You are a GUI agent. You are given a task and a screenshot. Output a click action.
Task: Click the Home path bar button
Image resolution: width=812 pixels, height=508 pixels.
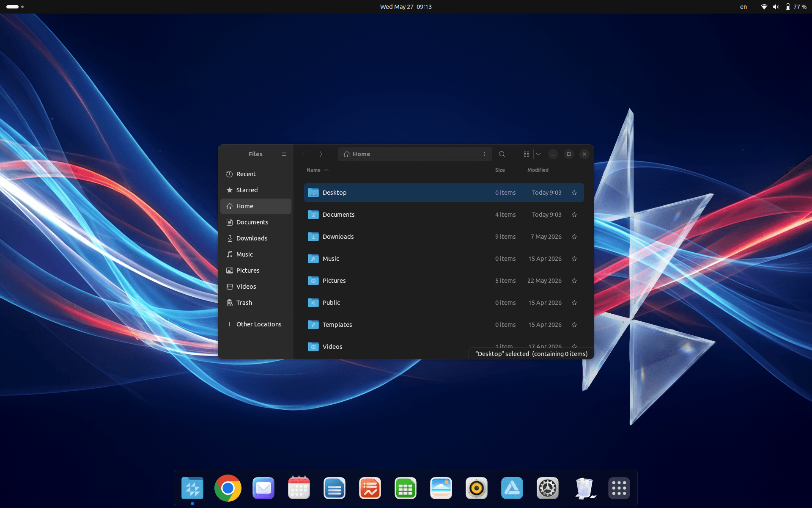[357, 154]
